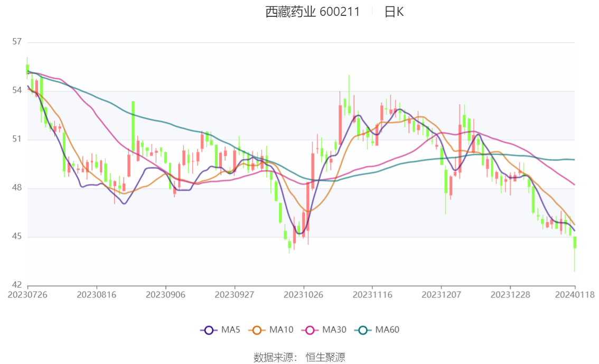Image resolution: width=599 pixels, height=364 pixels.
Task: Click the x-axis date 20230906
Action: click(165, 295)
